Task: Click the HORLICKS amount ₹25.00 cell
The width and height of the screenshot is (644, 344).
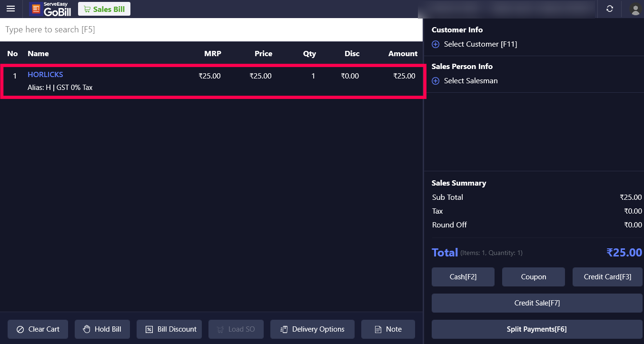Action: pyautogui.click(x=404, y=76)
